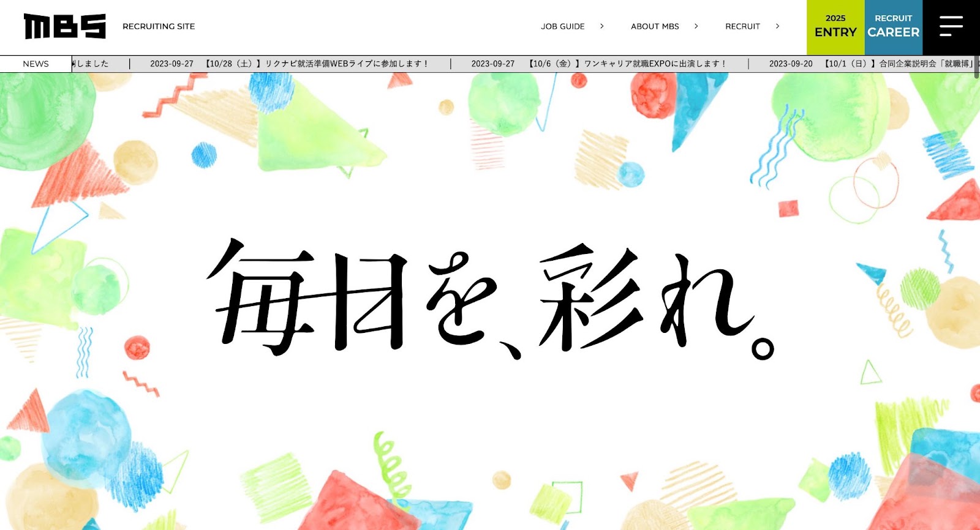Open the 10/28 リクナビ就活準備WEBライブ news link
This screenshot has width=980, height=530.
tap(316, 64)
